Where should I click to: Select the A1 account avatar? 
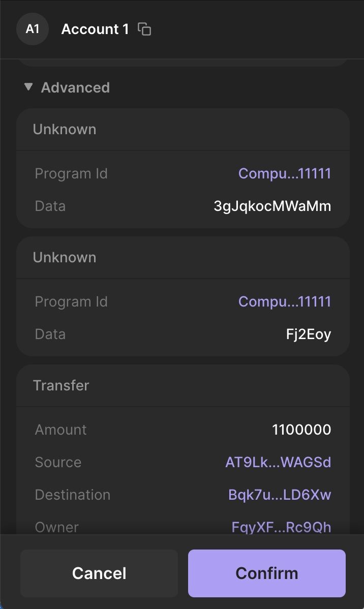[32, 29]
